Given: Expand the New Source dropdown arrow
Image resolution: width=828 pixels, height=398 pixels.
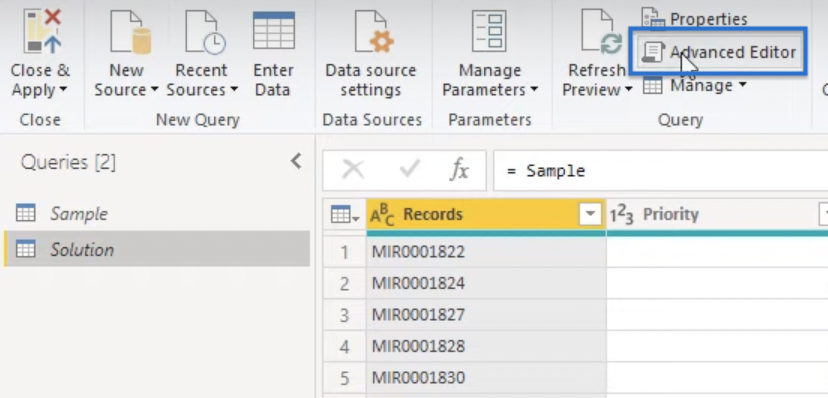Looking at the screenshot, I should [155, 90].
